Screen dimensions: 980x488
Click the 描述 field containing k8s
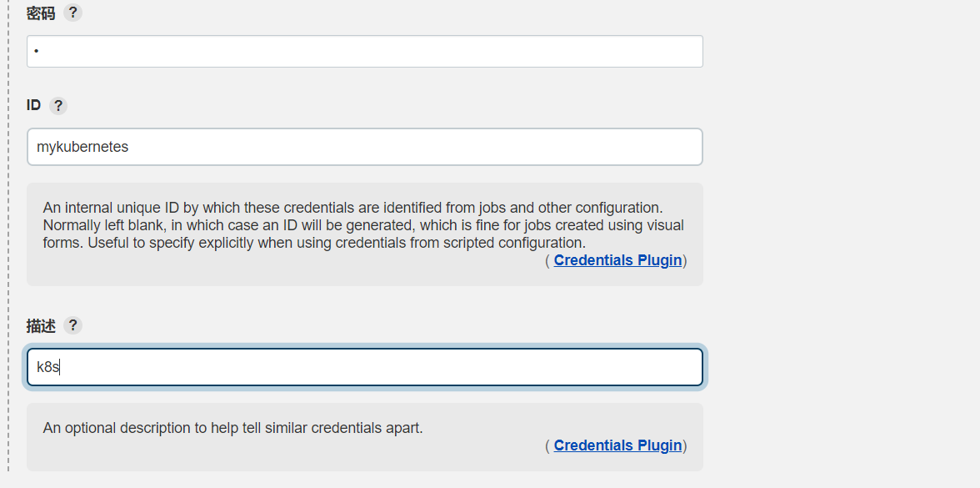365,367
